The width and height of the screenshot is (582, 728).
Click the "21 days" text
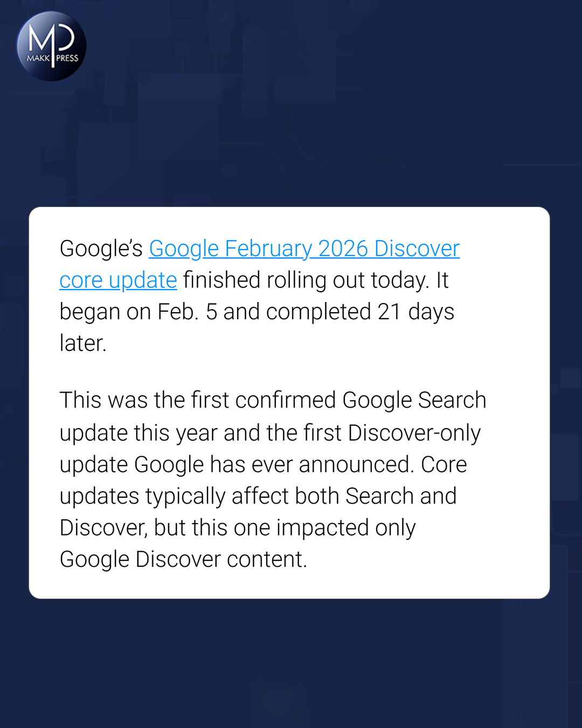click(x=415, y=312)
